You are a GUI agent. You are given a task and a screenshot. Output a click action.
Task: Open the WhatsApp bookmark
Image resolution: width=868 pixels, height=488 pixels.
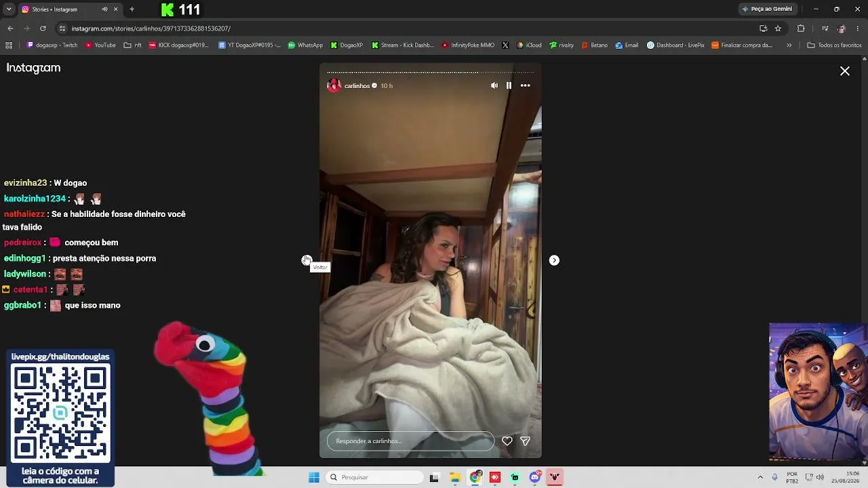[x=305, y=45]
